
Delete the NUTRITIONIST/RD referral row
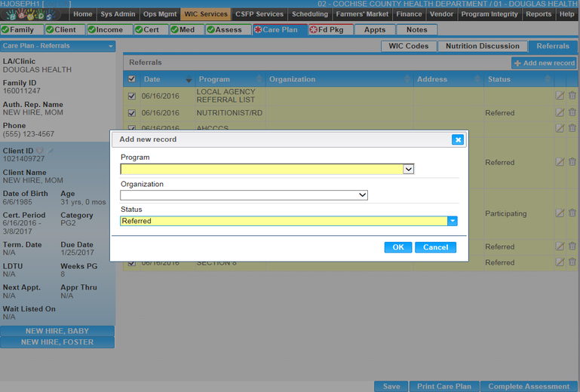(572, 112)
